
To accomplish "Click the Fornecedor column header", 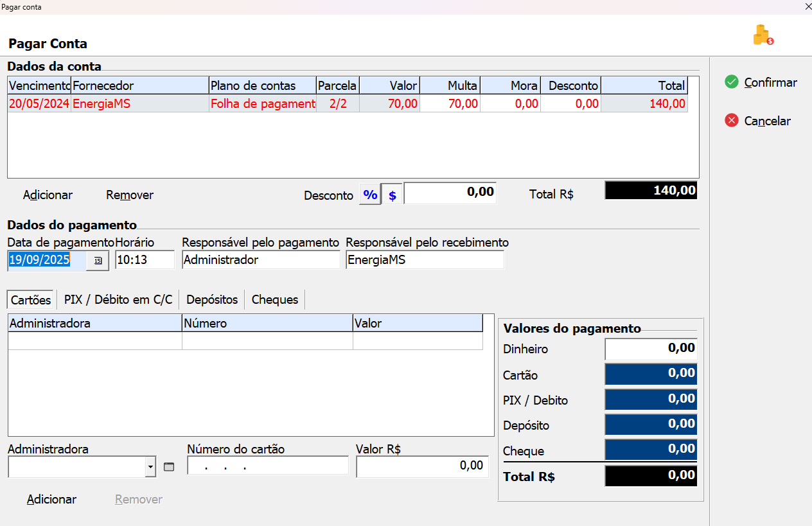I will click(140, 85).
